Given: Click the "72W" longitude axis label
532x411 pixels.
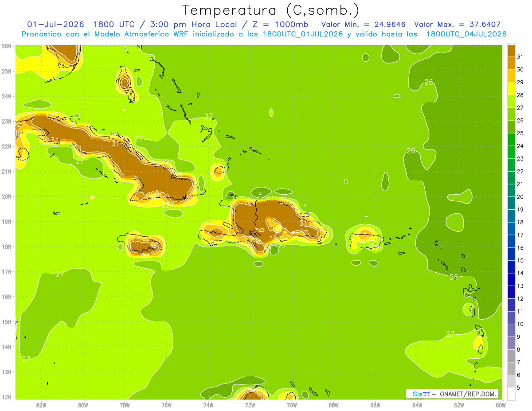Looking at the screenshot, I should 250,405.
